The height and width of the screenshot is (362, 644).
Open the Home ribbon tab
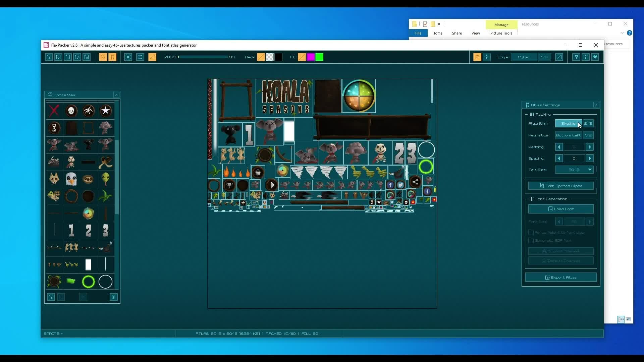pos(437,33)
